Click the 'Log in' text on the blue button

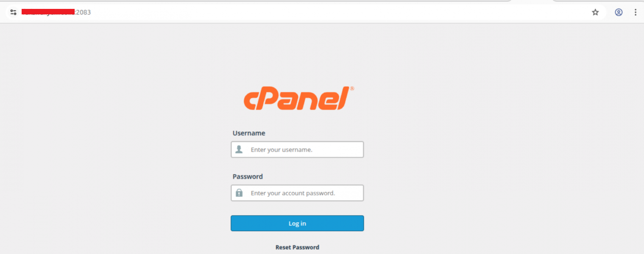297,224
